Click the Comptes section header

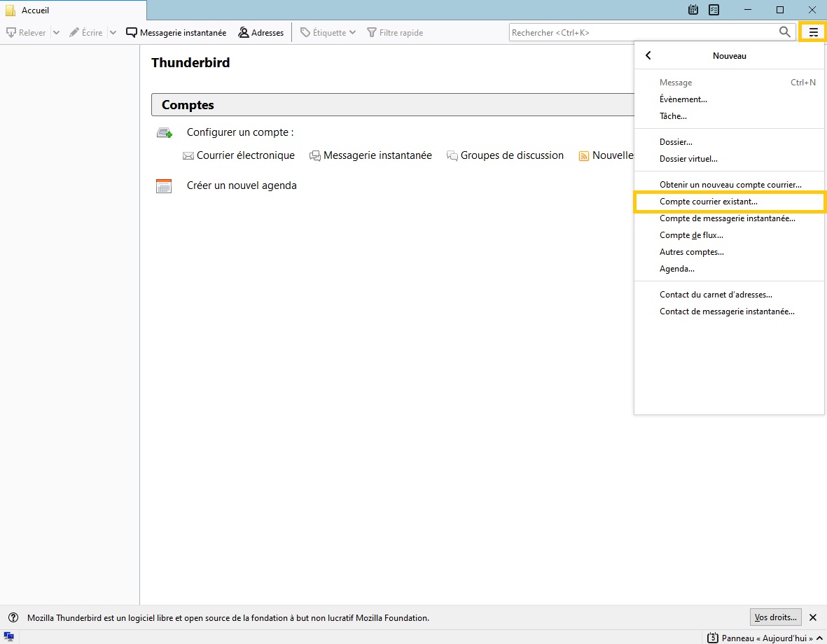point(393,105)
